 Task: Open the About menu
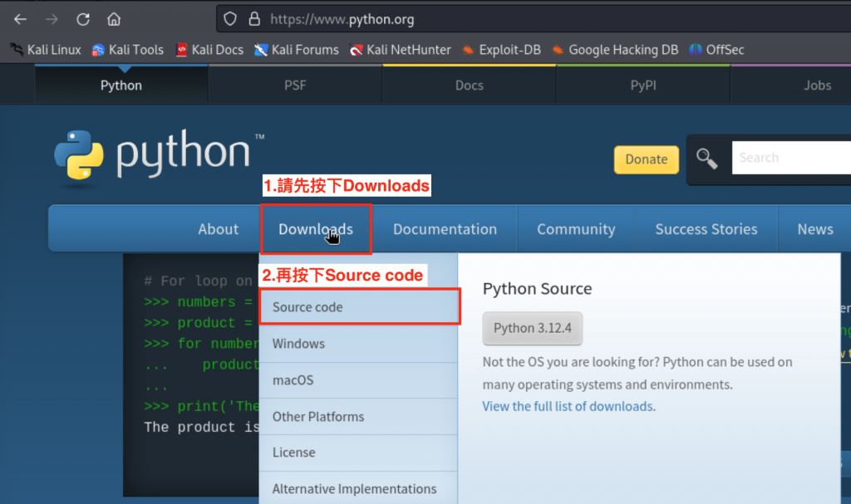pyautogui.click(x=219, y=229)
